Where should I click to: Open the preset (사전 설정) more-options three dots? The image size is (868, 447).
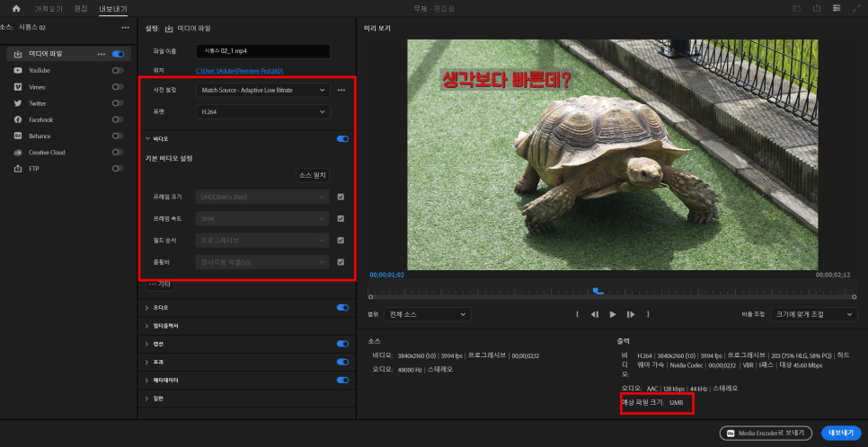point(341,90)
